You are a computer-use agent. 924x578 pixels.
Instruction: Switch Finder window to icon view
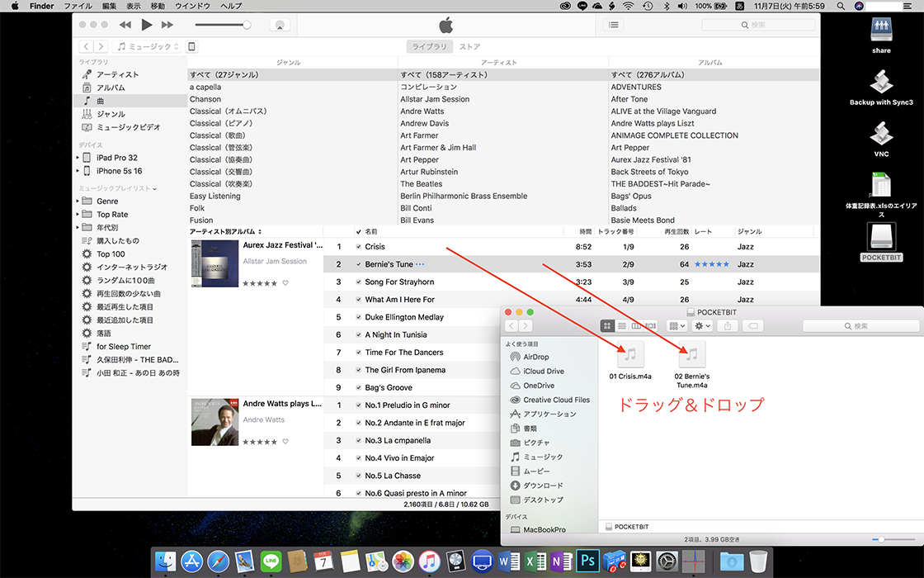(x=607, y=326)
